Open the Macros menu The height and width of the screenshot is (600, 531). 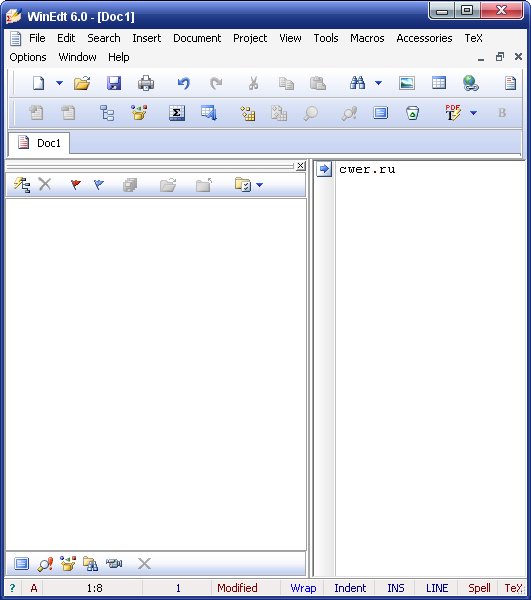click(367, 38)
